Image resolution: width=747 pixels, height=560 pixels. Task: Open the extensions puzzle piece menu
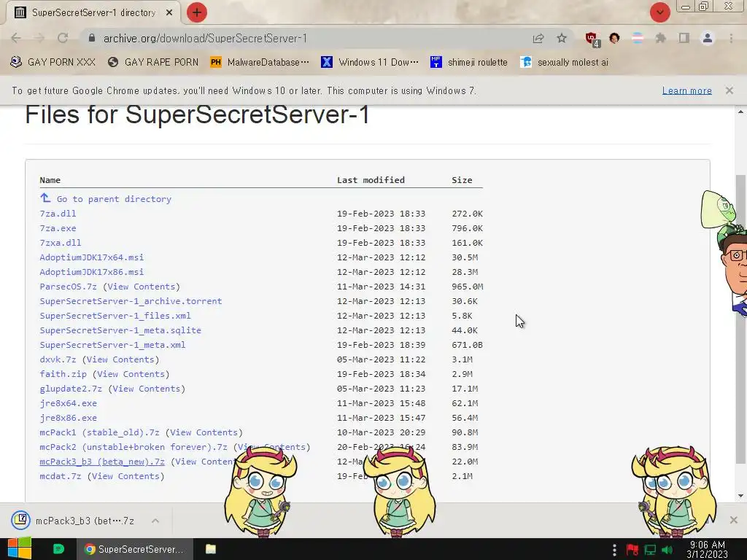point(660,38)
